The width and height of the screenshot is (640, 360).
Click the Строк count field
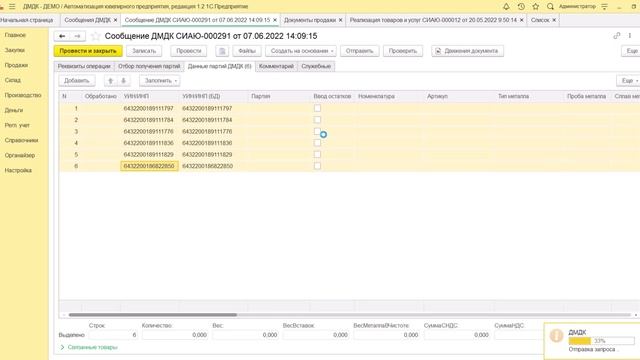(x=113, y=335)
